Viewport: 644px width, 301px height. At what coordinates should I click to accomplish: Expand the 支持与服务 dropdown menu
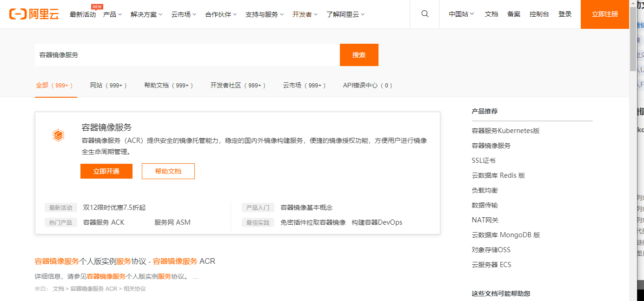(x=265, y=14)
